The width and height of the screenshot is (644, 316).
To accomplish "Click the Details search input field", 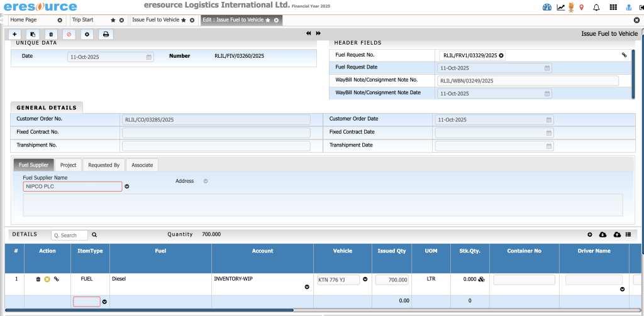I will pos(69,235).
